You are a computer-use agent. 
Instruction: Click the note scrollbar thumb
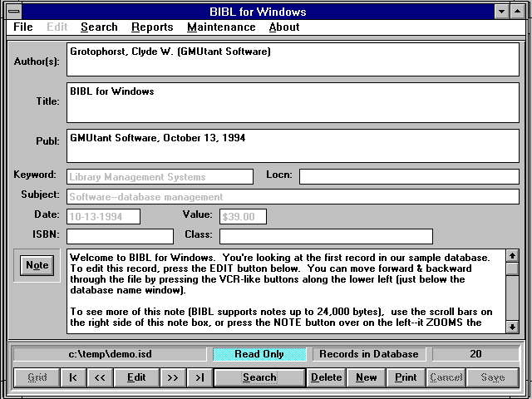click(512, 268)
